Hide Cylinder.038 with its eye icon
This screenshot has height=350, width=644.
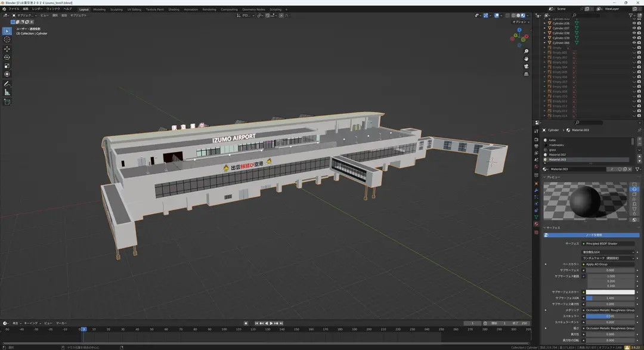[634, 33]
